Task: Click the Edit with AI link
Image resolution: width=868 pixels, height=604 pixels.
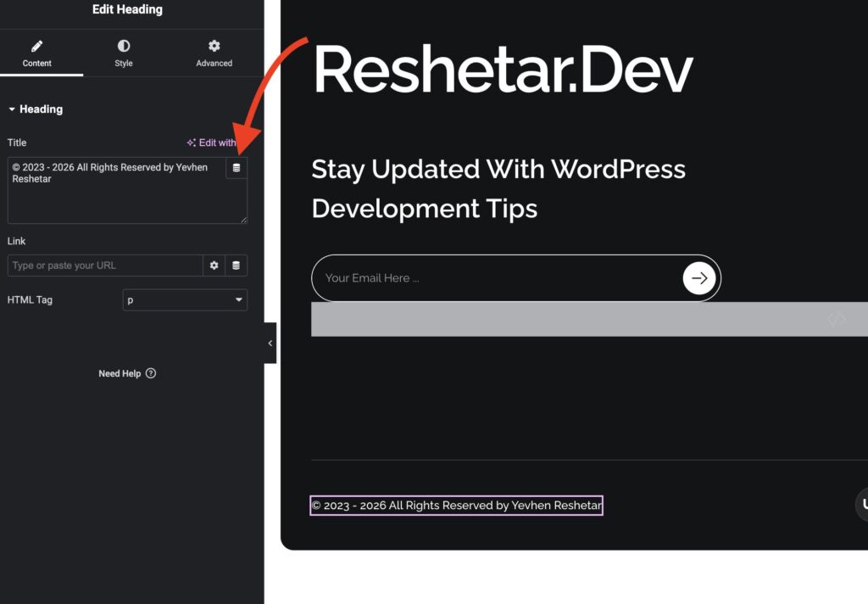Action: (x=211, y=143)
